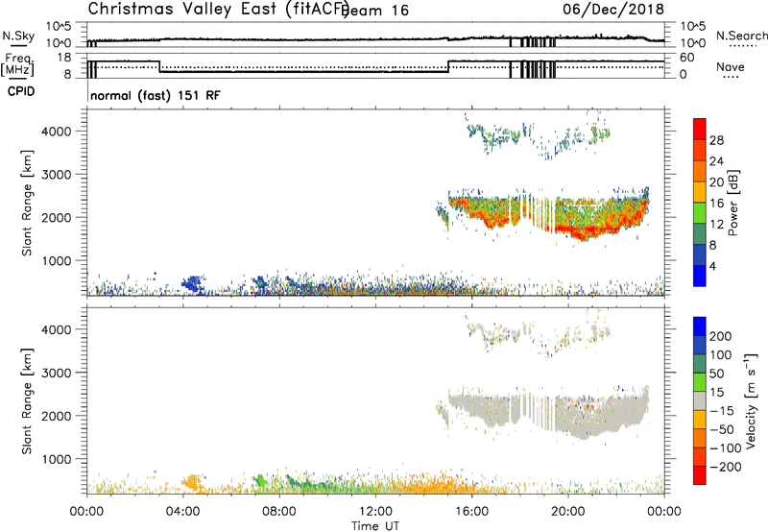Click the '18' frequency axis tick
The width and height of the screenshot is (768, 532).
(64, 58)
